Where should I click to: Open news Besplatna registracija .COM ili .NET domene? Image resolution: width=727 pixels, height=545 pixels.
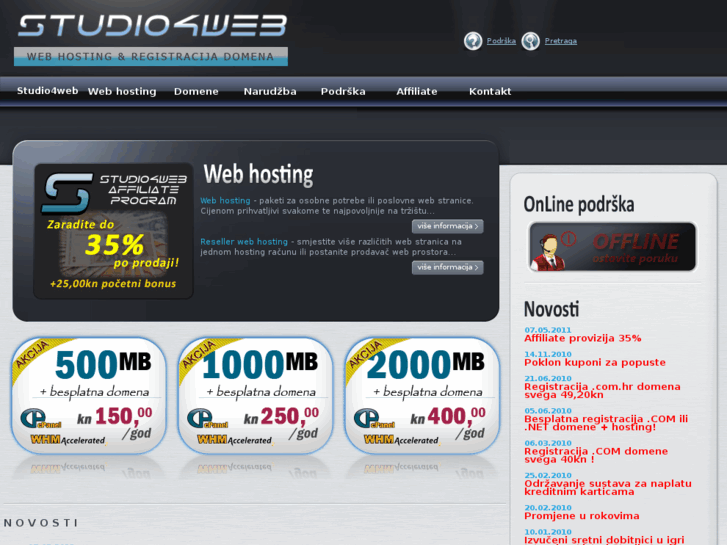[606, 423]
